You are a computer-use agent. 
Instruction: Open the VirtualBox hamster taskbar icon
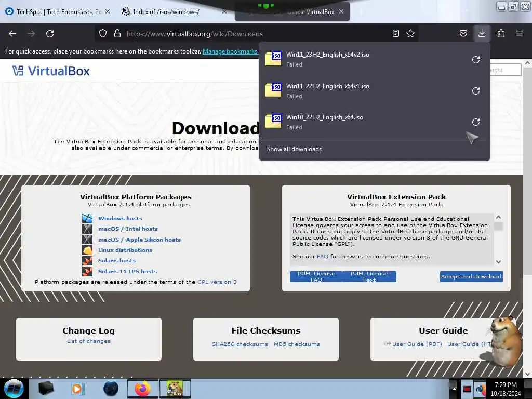[x=175, y=389]
